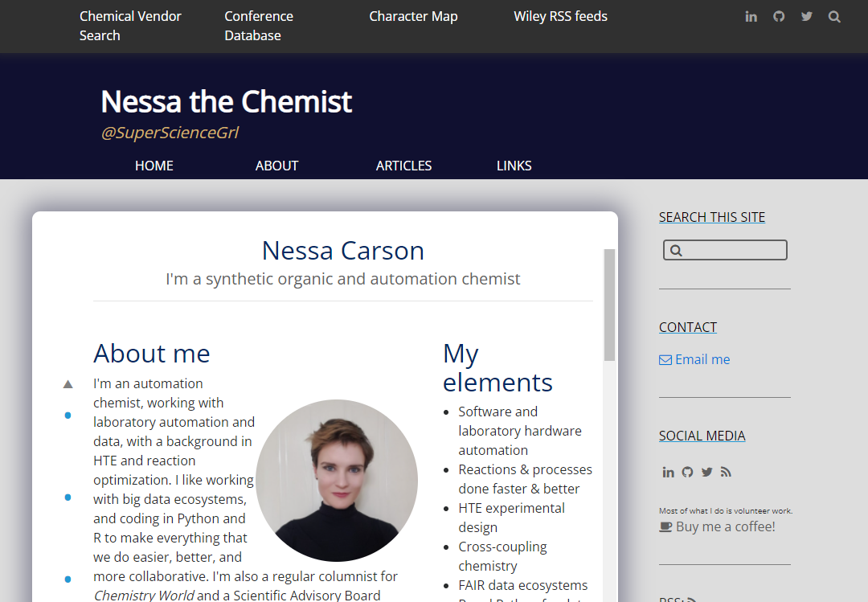Select the LINKS navigation tab
This screenshot has width=868, height=602.
pyautogui.click(x=514, y=166)
